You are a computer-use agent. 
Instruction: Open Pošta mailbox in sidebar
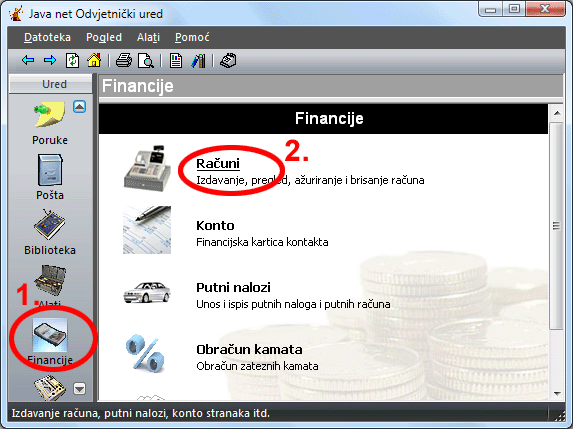(50, 177)
